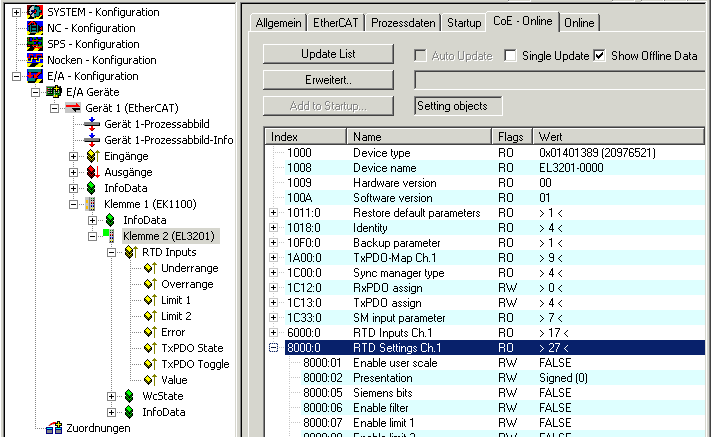
Task: Click the Name column header
Action: (x=419, y=136)
